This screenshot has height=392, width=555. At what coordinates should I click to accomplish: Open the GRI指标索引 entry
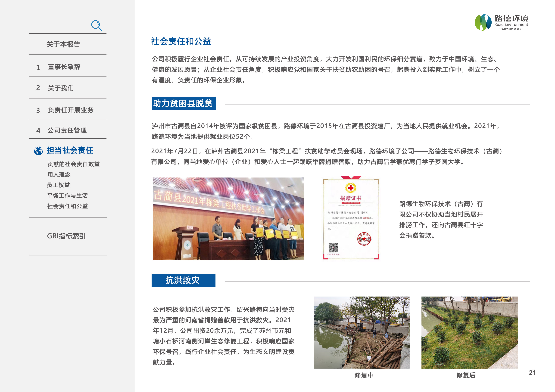(x=66, y=236)
